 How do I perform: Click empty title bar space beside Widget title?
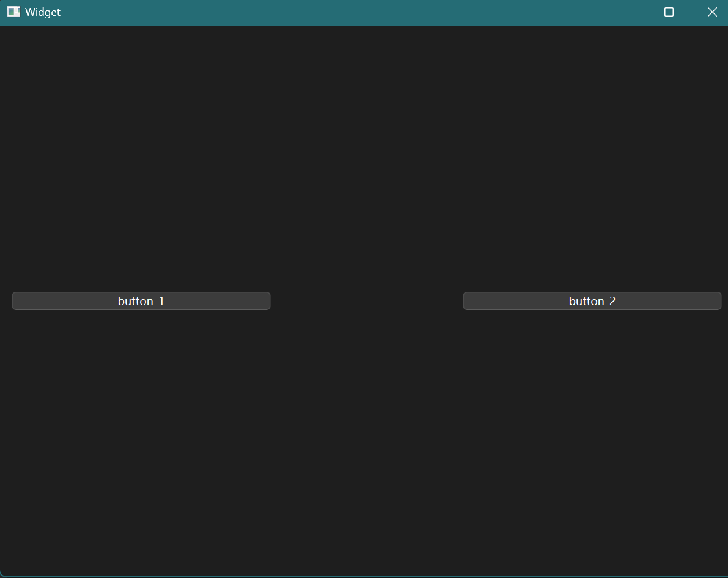(306, 12)
